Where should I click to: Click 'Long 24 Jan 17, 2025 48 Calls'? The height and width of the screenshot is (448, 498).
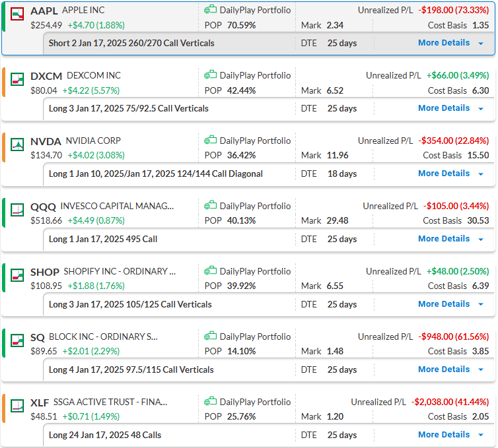point(105,435)
